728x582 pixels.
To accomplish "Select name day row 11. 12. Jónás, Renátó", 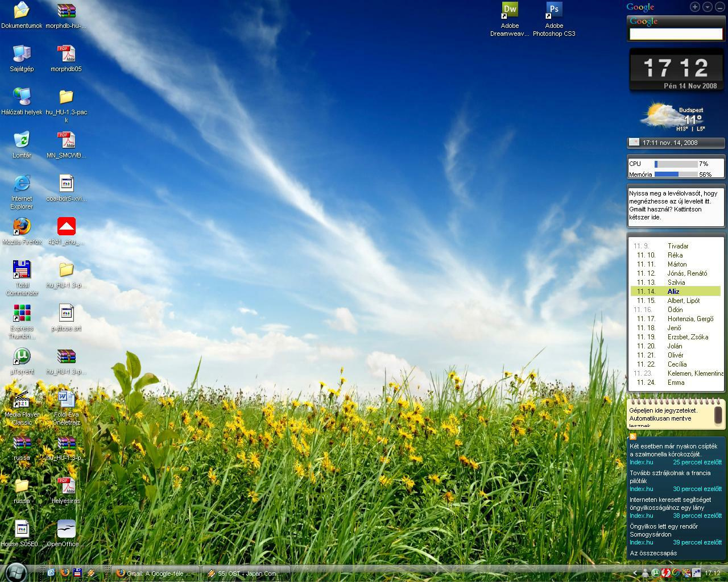I will coord(676,273).
